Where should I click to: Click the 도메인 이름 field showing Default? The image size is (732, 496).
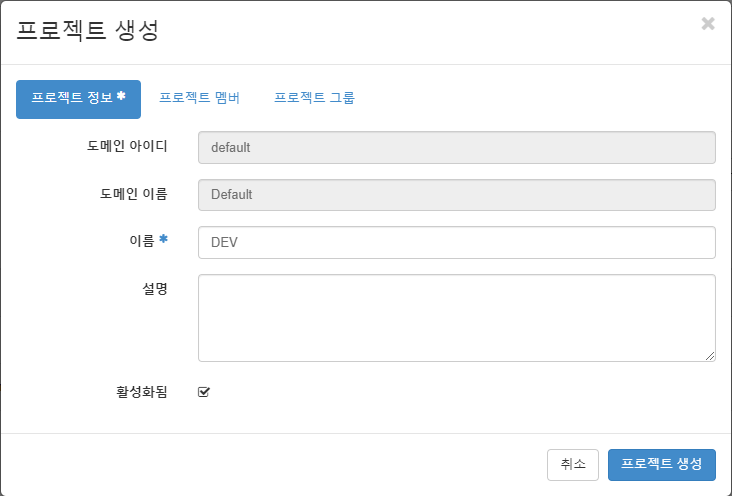pos(457,195)
